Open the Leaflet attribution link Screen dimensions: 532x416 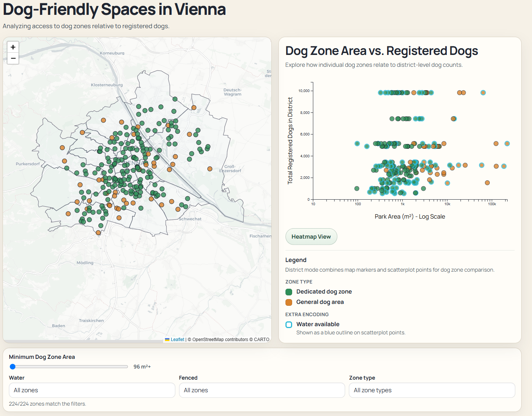click(177, 340)
